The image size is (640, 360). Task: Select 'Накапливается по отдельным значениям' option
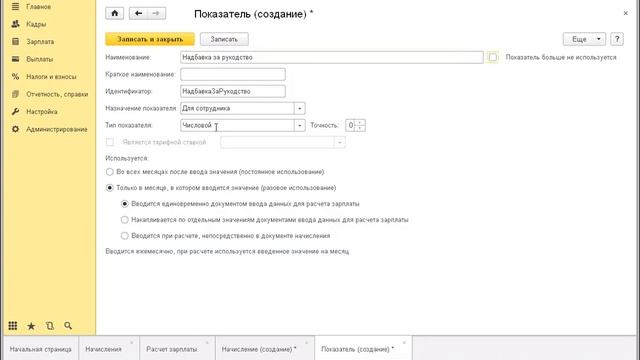[x=124, y=220]
